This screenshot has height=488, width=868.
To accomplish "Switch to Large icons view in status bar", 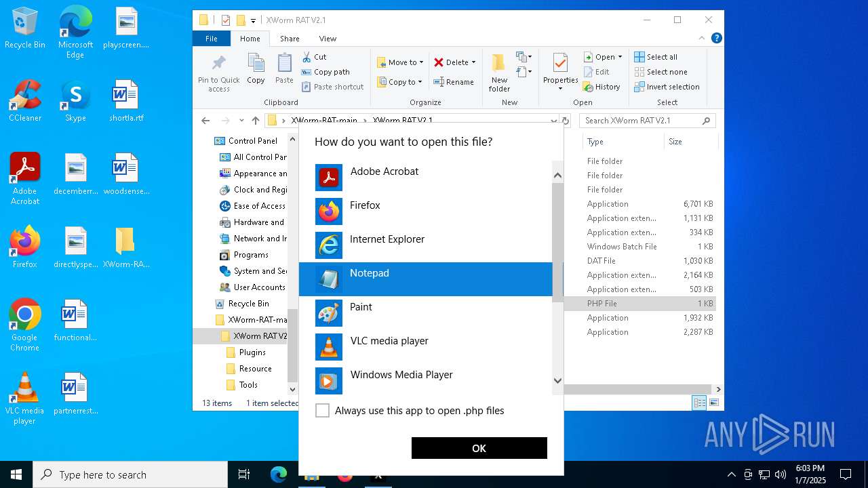I will [713, 403].
